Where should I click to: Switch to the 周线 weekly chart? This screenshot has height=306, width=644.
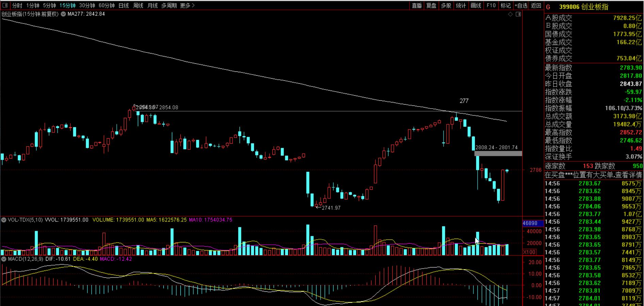click(x=138, y=5)
